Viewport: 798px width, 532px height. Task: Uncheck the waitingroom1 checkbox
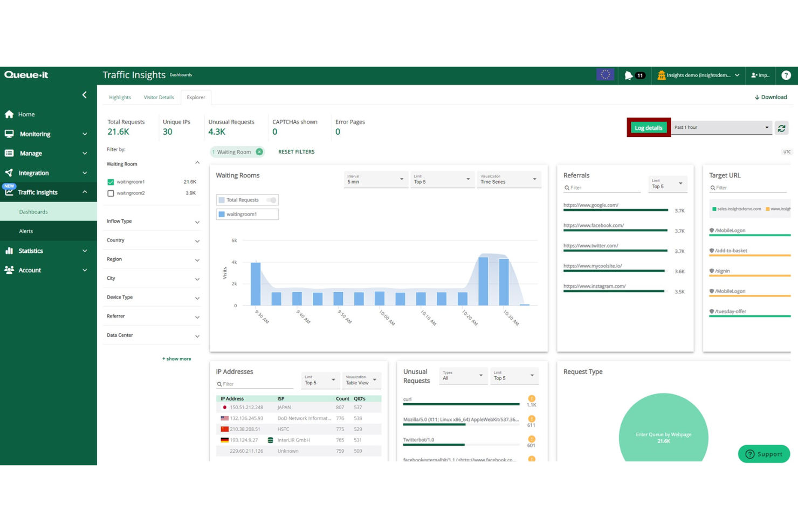(x=111, y=182)
